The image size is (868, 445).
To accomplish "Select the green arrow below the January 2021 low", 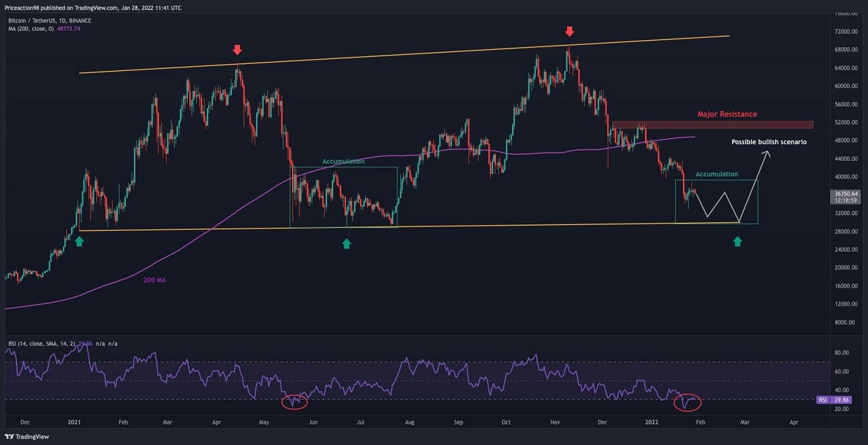I will (x=79, y=241).
